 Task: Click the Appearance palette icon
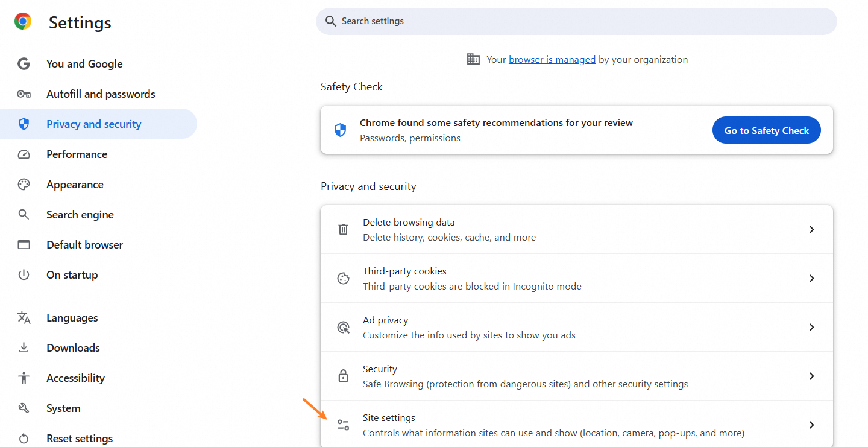(x=24, y=185)
